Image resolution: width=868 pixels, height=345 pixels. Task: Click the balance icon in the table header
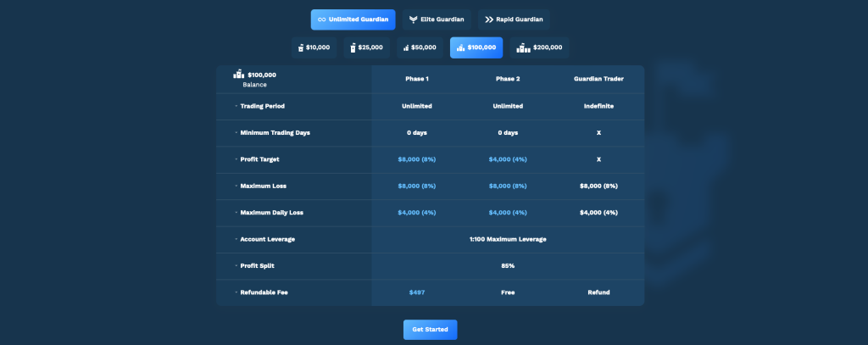pyautogui.click(x=238, y=75)
